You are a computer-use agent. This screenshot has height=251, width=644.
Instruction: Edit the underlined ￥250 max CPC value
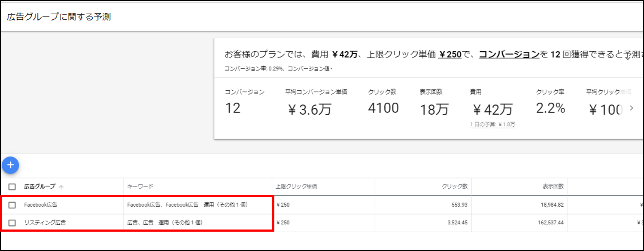(450, 54)
